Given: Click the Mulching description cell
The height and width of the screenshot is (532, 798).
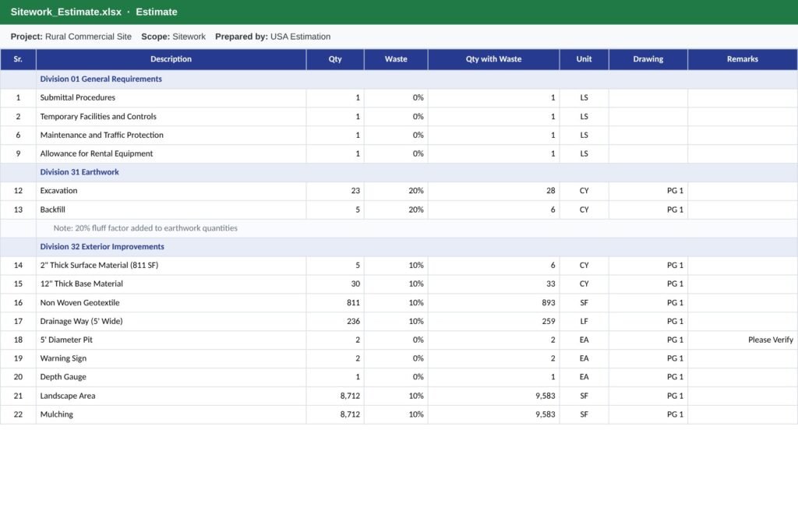Looking at the screenshot, I should click(x=171, y=414).
